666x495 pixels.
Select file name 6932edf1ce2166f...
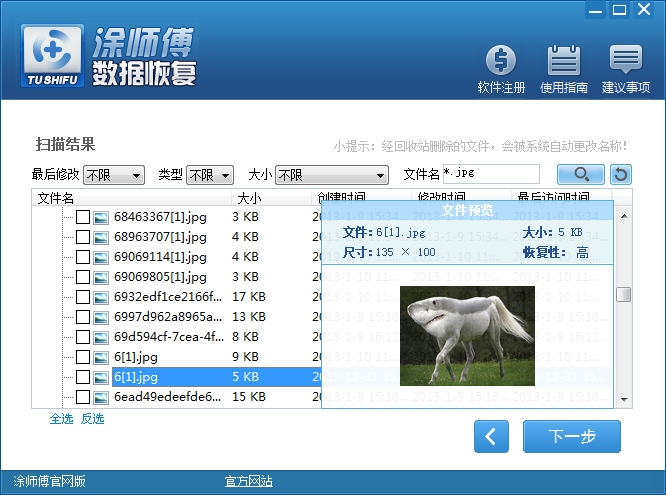click(x=168, y=297)
